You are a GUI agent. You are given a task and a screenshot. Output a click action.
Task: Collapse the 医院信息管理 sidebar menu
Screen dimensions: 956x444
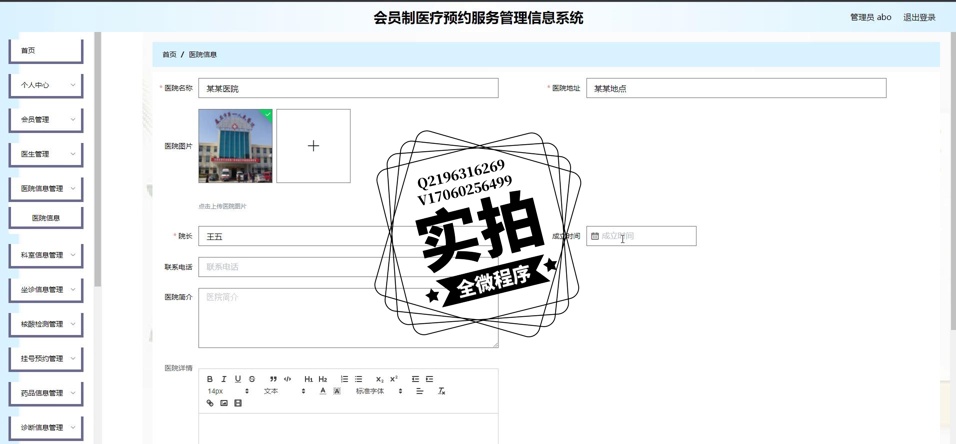pyautogui.click(x=46, y=188)
